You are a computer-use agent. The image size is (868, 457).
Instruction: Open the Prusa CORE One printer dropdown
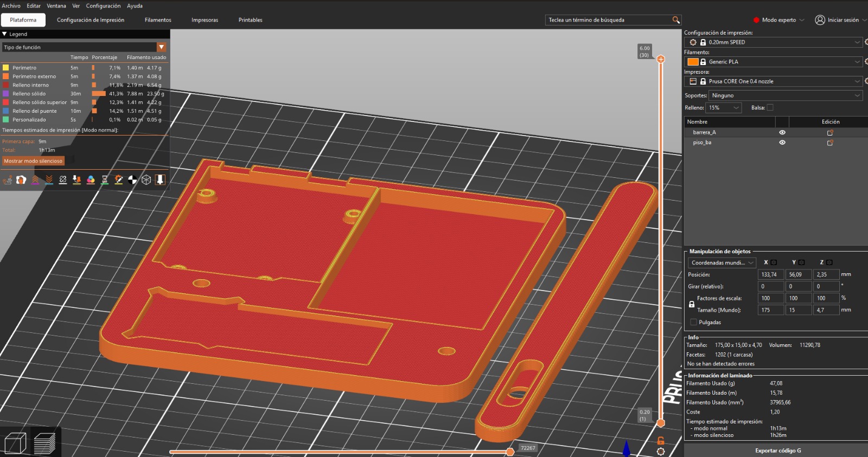click(774, 81)
